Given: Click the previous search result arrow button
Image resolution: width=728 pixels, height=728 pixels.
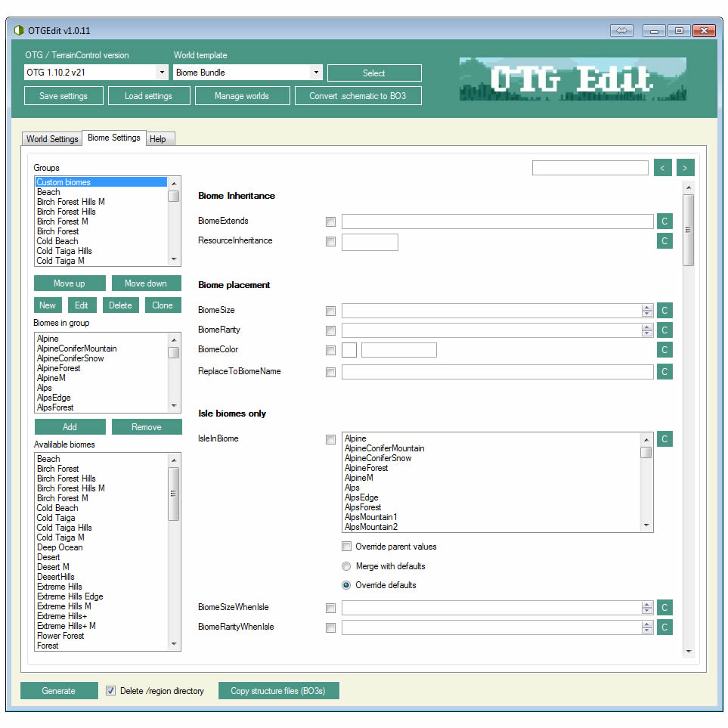Looking at the screenshot, I should pyautogui.click(x=662, y=168).
